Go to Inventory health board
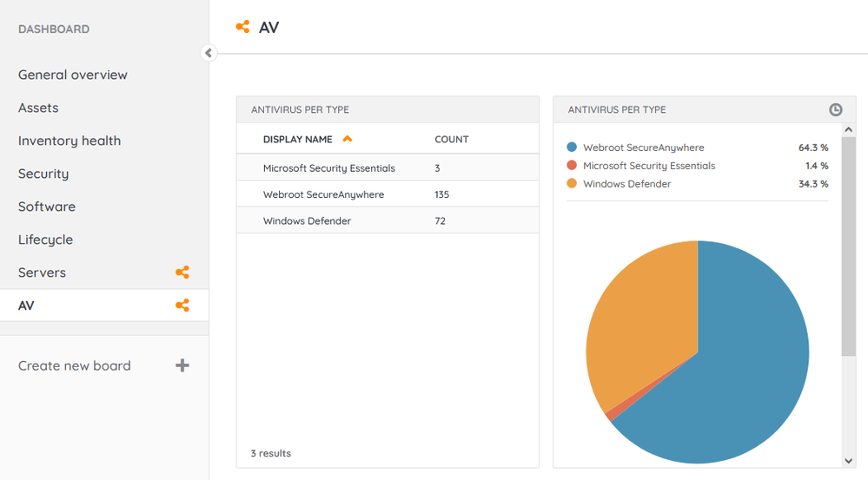This screenshot has width=868, height=480. [70, 141]
